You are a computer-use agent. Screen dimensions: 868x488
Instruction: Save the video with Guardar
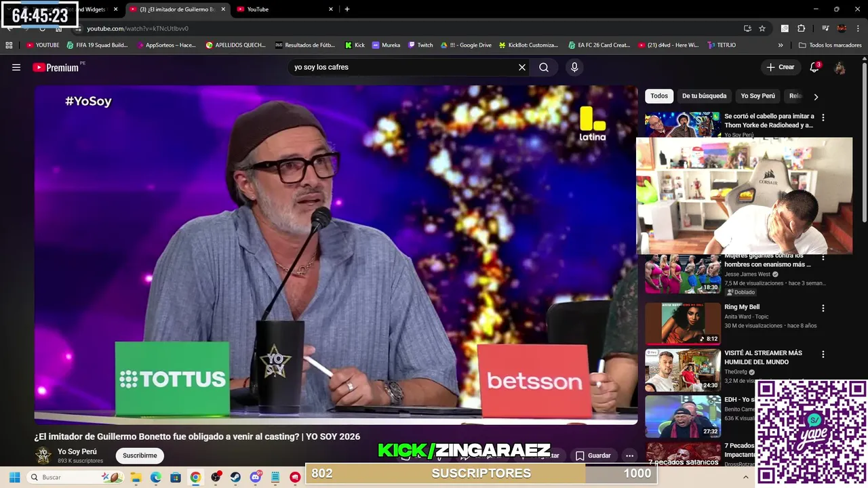593,455
